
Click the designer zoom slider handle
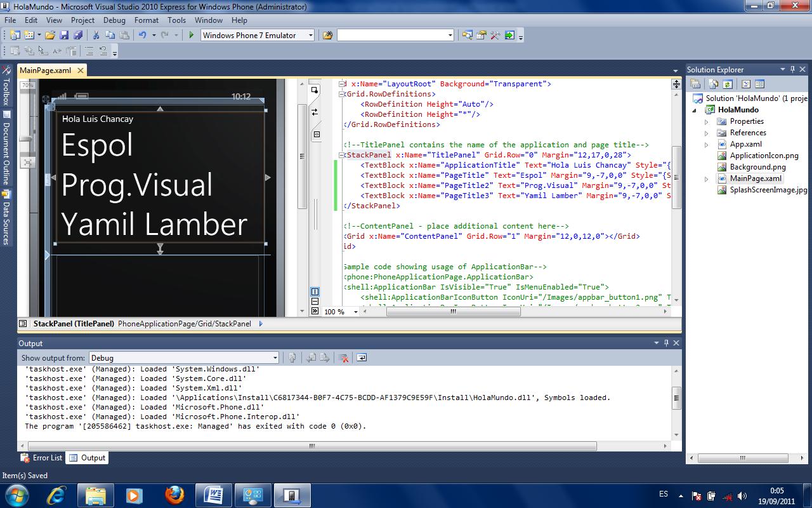27,139
